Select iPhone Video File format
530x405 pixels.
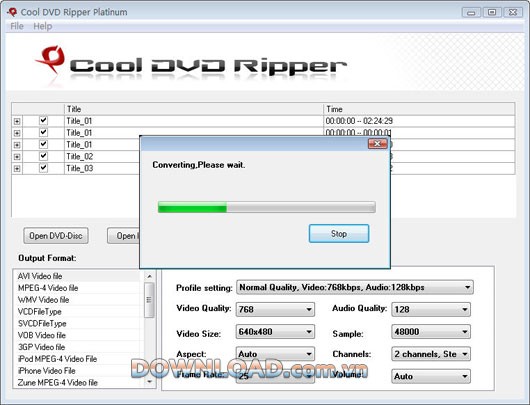coord(77,371)
